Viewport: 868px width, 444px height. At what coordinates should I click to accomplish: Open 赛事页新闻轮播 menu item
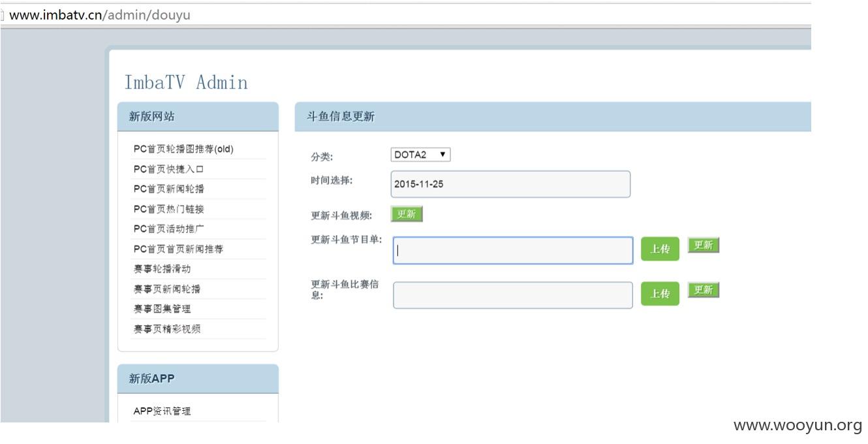point(167,289)
